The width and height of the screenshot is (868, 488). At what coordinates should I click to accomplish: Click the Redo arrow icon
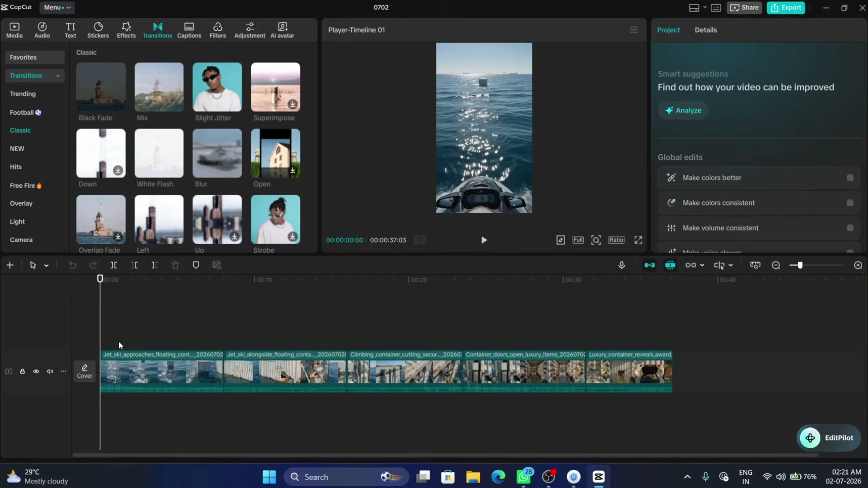[x=93, y=265]
